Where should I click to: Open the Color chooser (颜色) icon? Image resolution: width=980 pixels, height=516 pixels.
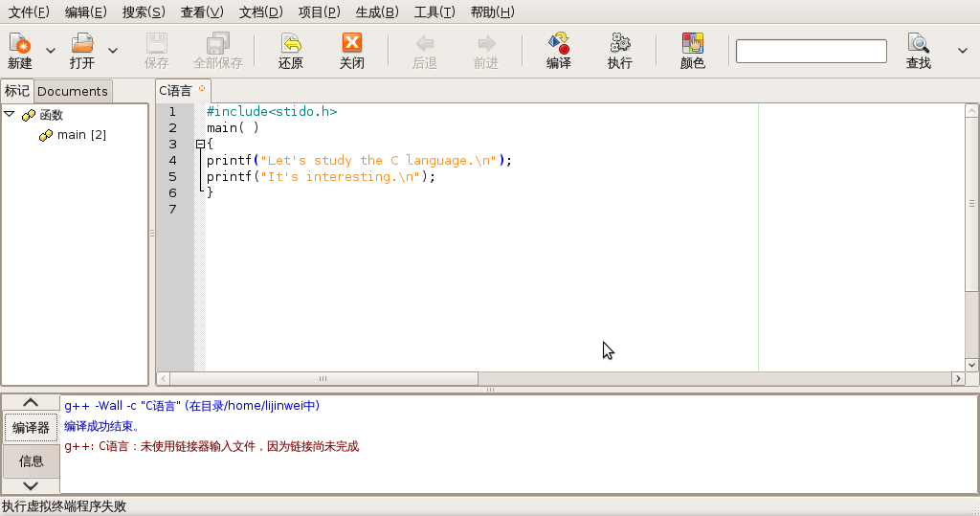click(693, 43)
